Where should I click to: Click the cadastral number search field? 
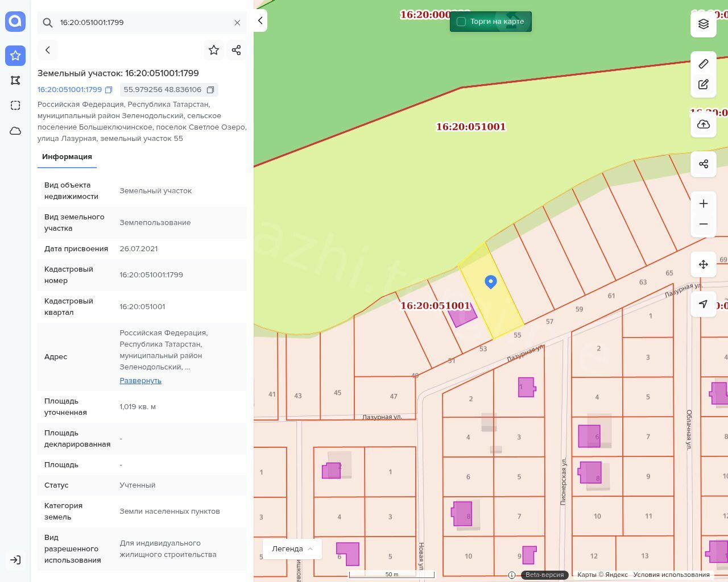[x=142, y=23]
